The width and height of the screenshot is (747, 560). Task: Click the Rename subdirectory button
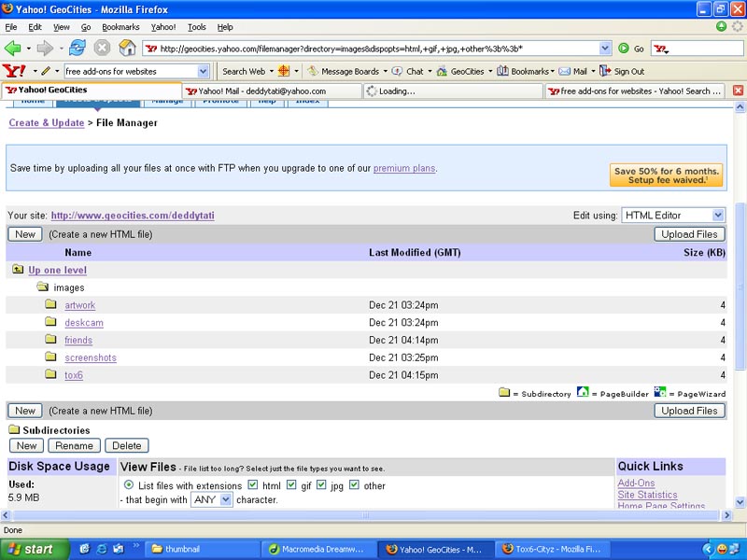tap(74, 446)
